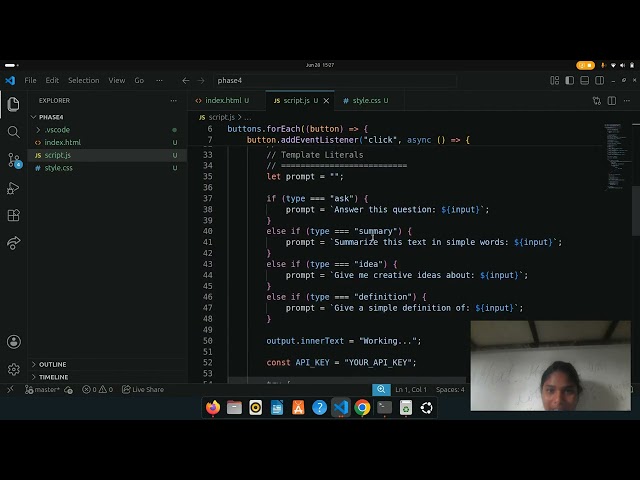Open Google Chrome from the dock
The width and height of the screenshot is (640, 480).
click(362, 407)
